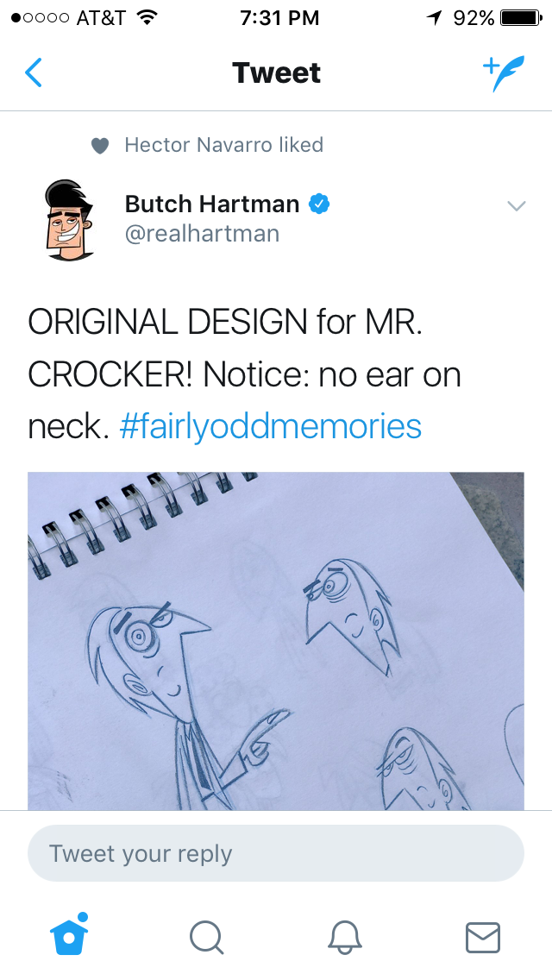The image size is (552, 980).
Task: Tap the heart icon beside Hector Navarro
Action: click(x=100, y=146)
